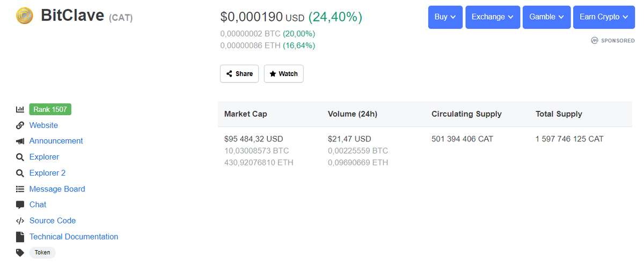Viewport: 644px width, 270px height.
Task: Click the 1 597 746 125 CAT total supply
Action: pyautogui.click(x=569, y=139)
